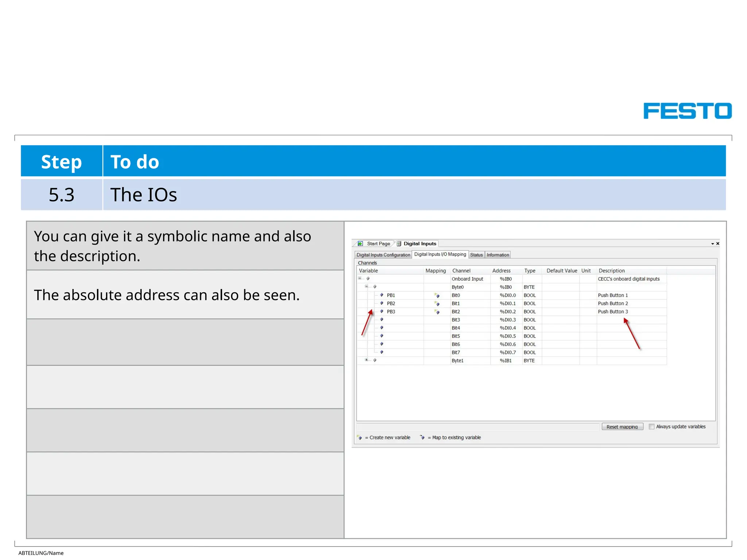Click the PB1 mapping icon on Bit0 row
This screenshot has width=747, height=560.
[437, 295]
